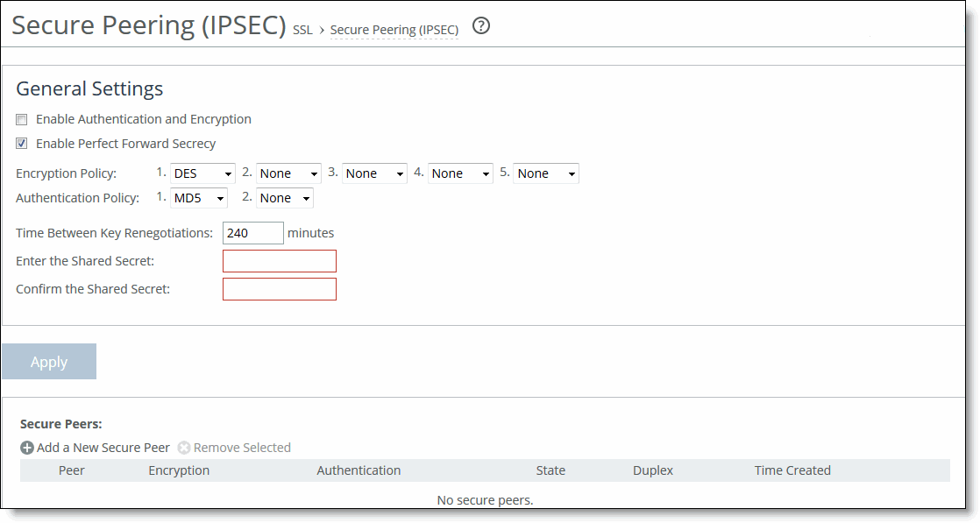
Task: Click the Confirm the Shared Secret field
Action: (x=279, y=288)
